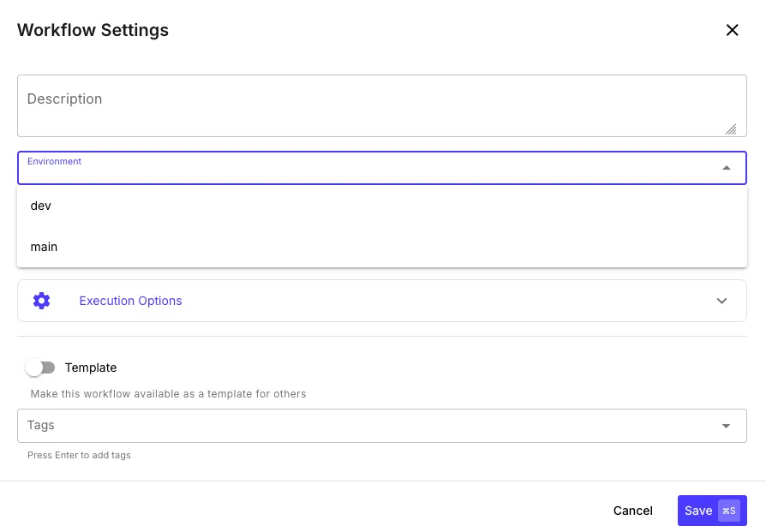Select dev from the Environment list
Screen dimensions: 766x532
click(40, 206)
